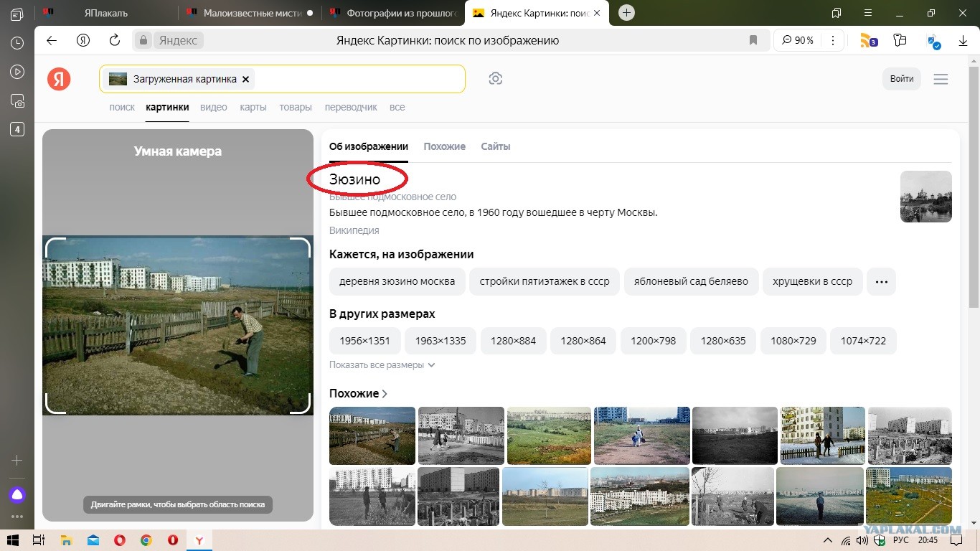Open the screenshot tool in sidebar

[x=17, y=100]
